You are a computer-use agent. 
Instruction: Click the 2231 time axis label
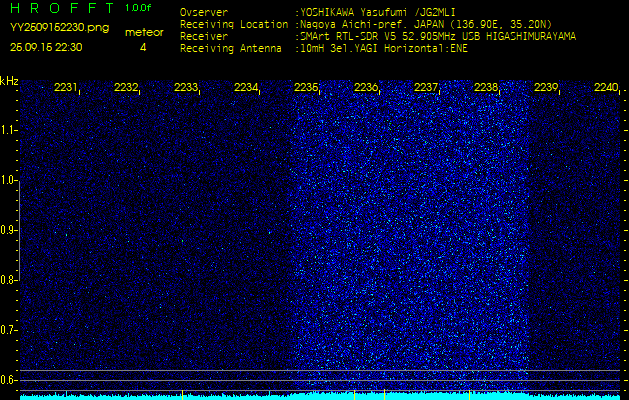coord(65,87)
